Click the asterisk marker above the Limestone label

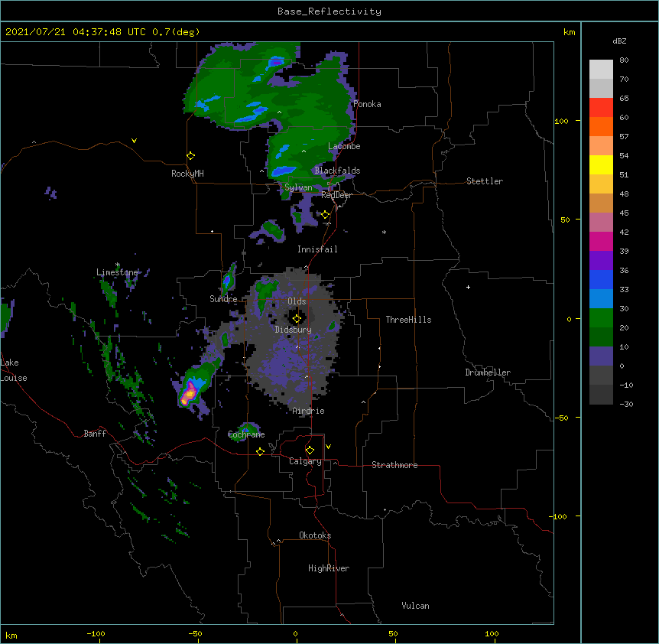(x=118, y=265)
